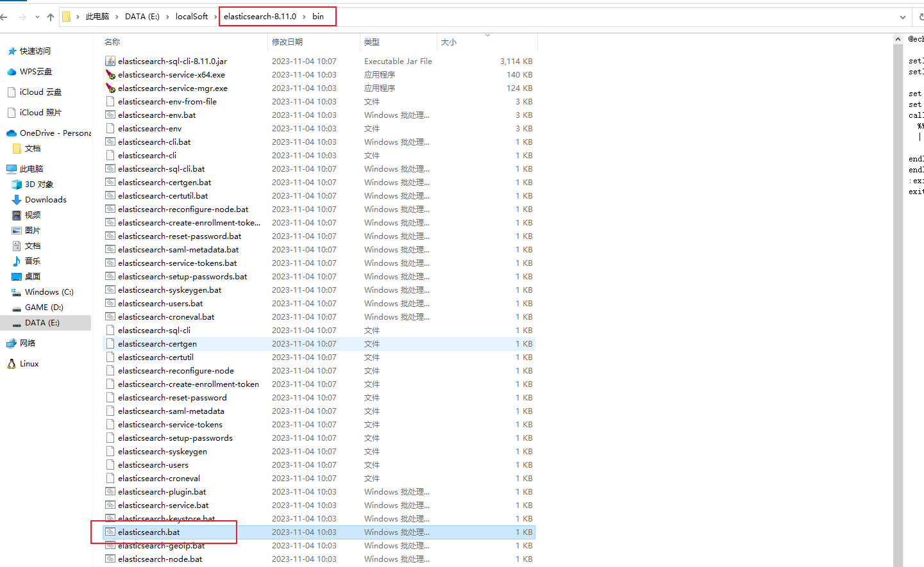
Task: Select DATA (E:) in the address breadcrumb
Action: click(142, 17)
